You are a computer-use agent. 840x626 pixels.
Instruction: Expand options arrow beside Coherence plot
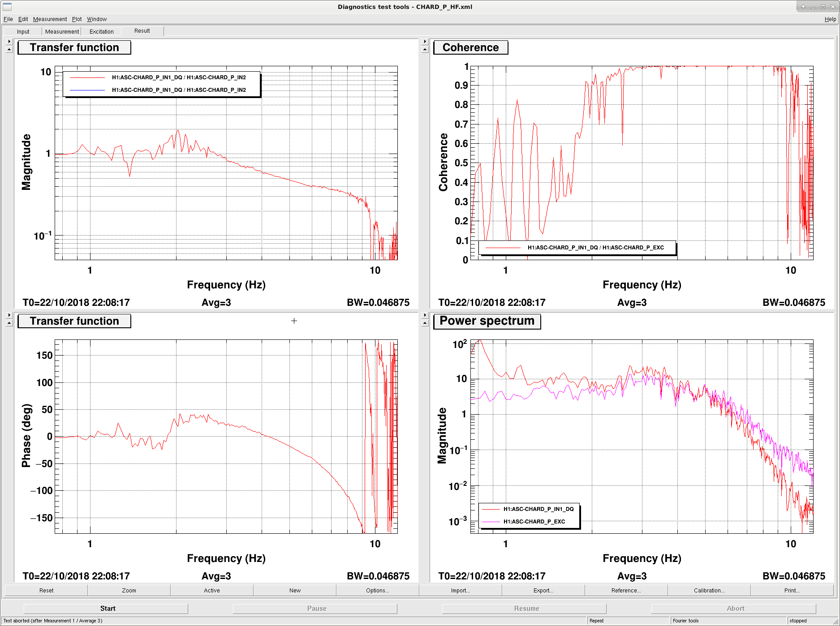point(425,42)
